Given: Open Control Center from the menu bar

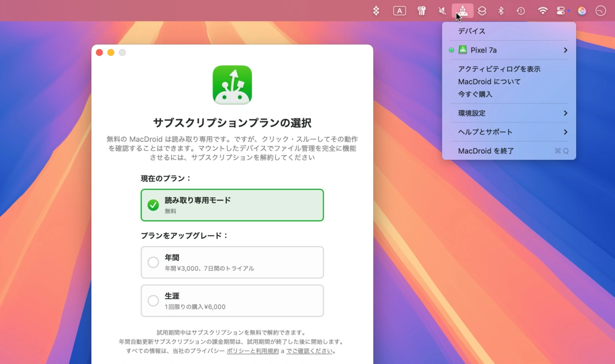Looking at the screenshot, I should (x=561, y=11).
